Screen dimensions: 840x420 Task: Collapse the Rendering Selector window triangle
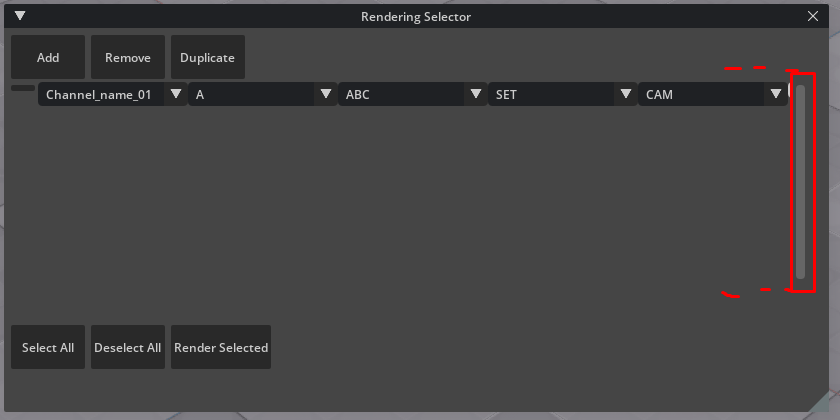19,16
